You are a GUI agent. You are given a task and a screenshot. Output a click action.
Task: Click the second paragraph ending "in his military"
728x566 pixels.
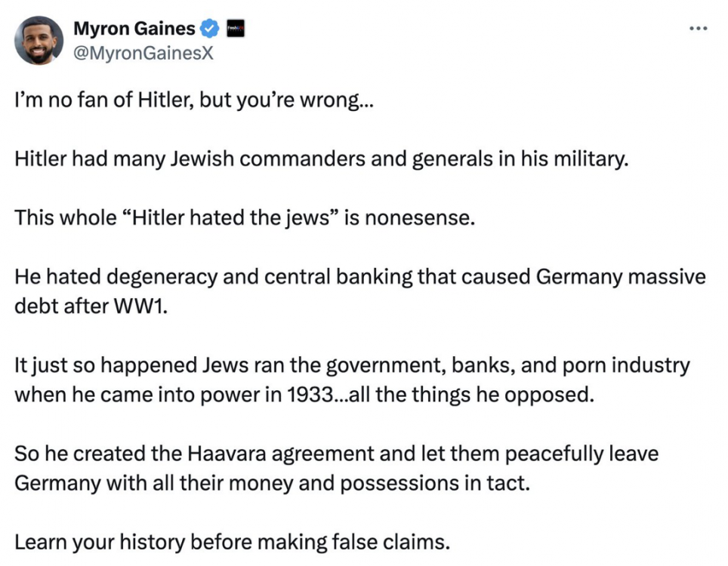coord(321,159)
